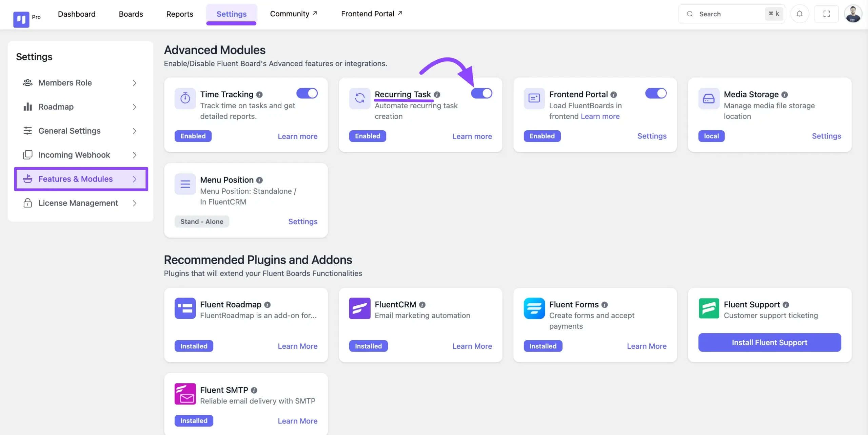Expand the Features & Modules chevron
Viewport: 868px width, 435px height.
[135, 179]
